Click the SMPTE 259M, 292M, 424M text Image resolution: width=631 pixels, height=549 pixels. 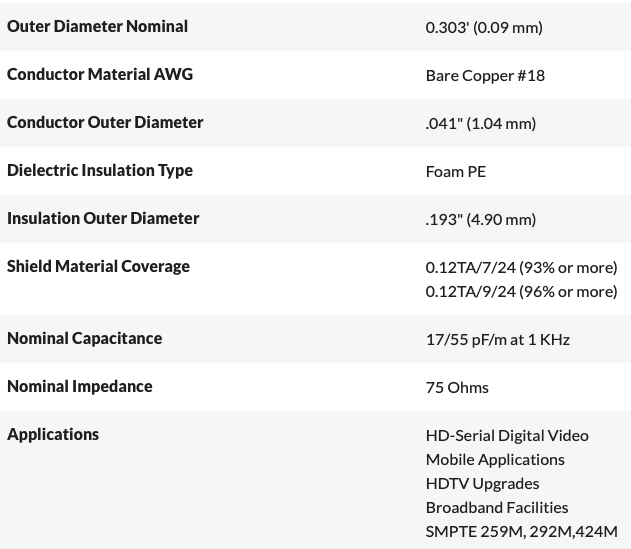(x=521, y=531)
